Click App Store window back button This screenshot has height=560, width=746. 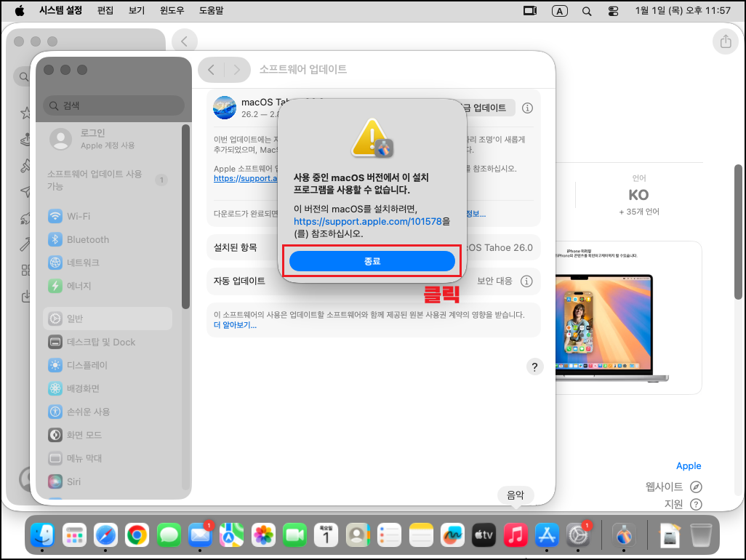pyautogui.click(x=184, y=41)
